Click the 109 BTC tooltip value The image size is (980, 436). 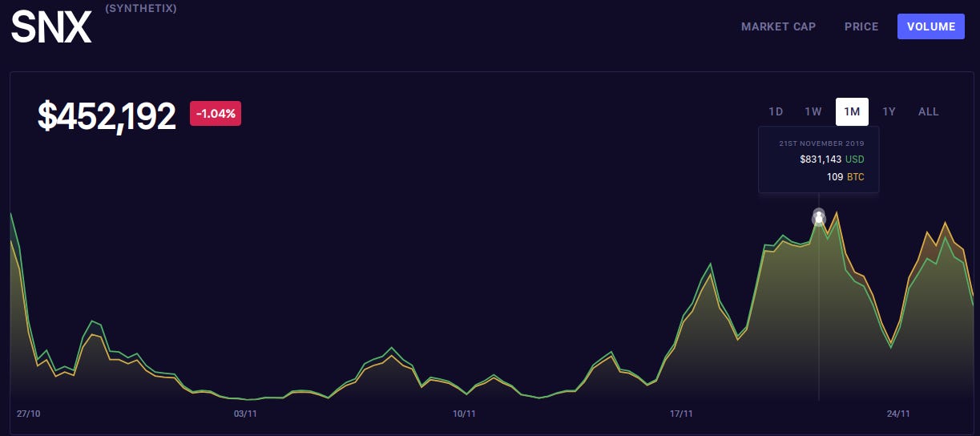pyautogui.click(x=845, y=177)
